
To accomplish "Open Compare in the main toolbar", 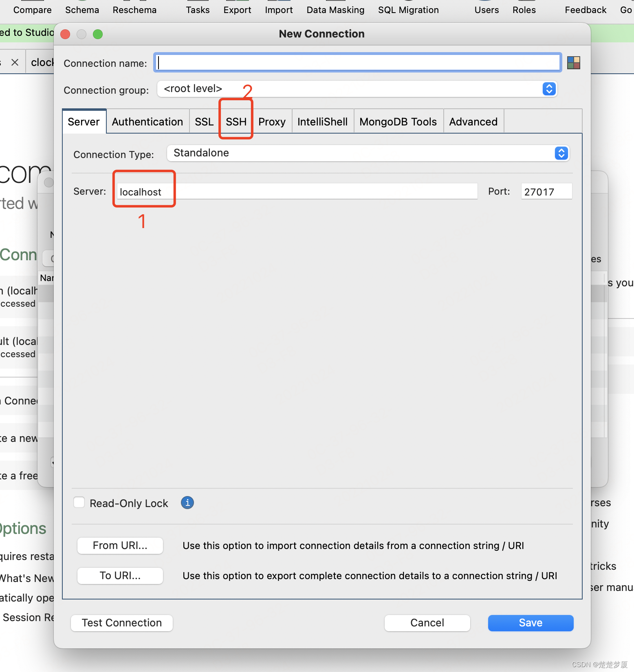I will tap(33, 10).
